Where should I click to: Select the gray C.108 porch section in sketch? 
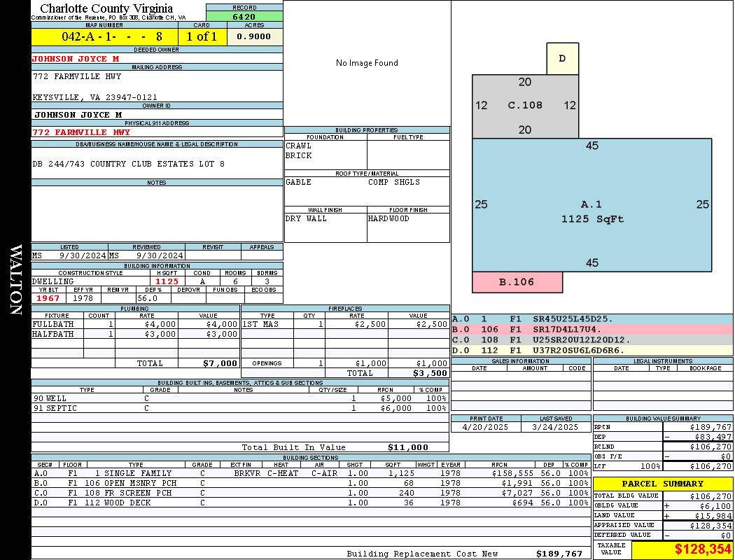pos(525,106)
